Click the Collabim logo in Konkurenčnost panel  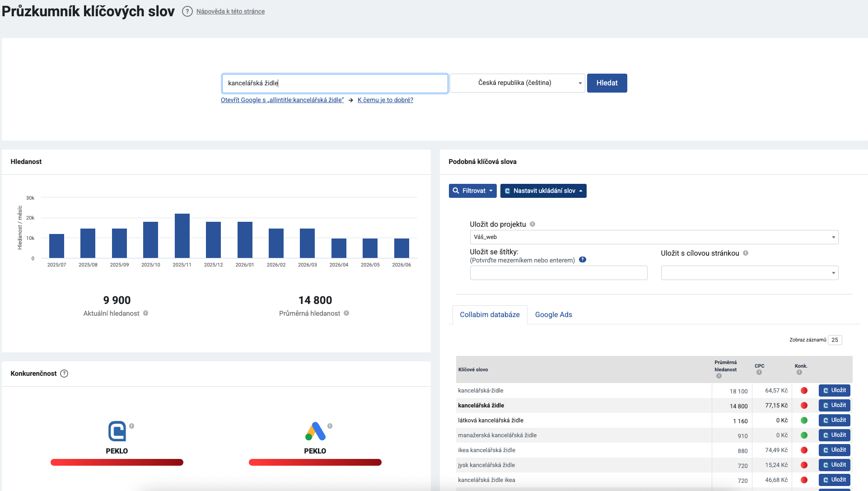click(117, 431)
